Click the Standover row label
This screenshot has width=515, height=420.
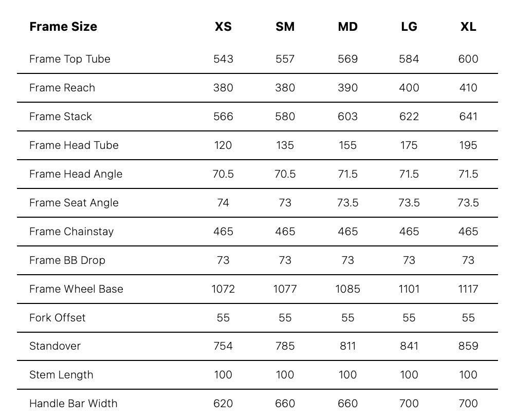[x=55, y=346]
